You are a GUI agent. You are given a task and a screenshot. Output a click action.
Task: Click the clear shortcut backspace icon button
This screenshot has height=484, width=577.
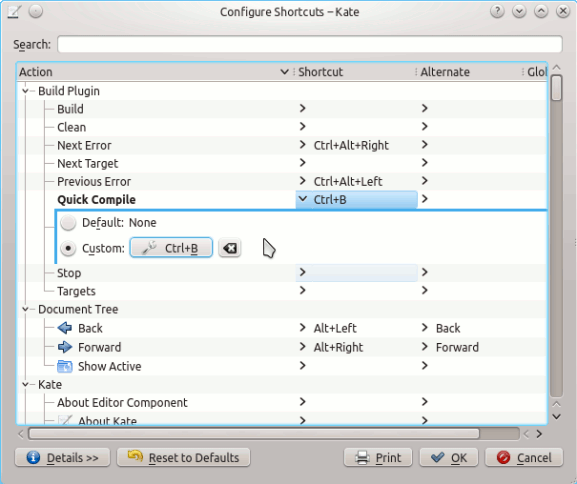(x=230, y=248)
